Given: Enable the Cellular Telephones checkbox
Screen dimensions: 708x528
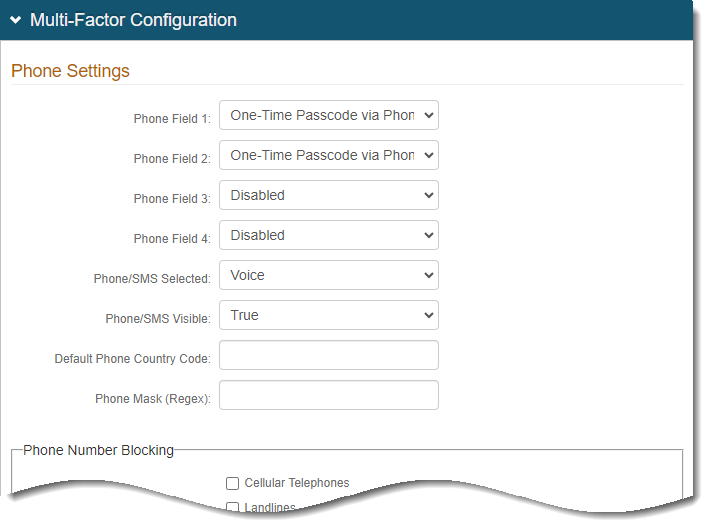Looking at the screenshot, I should pyautogui.click(x=232, y=484).
